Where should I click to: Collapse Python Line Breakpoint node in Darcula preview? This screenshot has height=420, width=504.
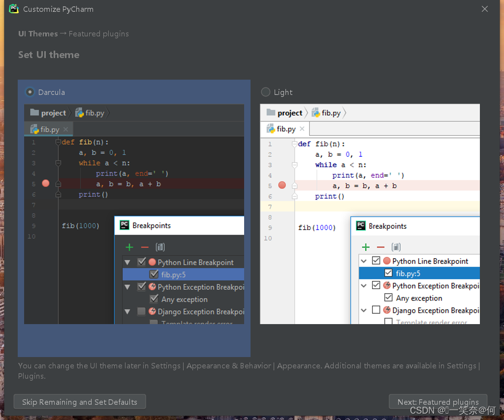(x=127, y=262)
